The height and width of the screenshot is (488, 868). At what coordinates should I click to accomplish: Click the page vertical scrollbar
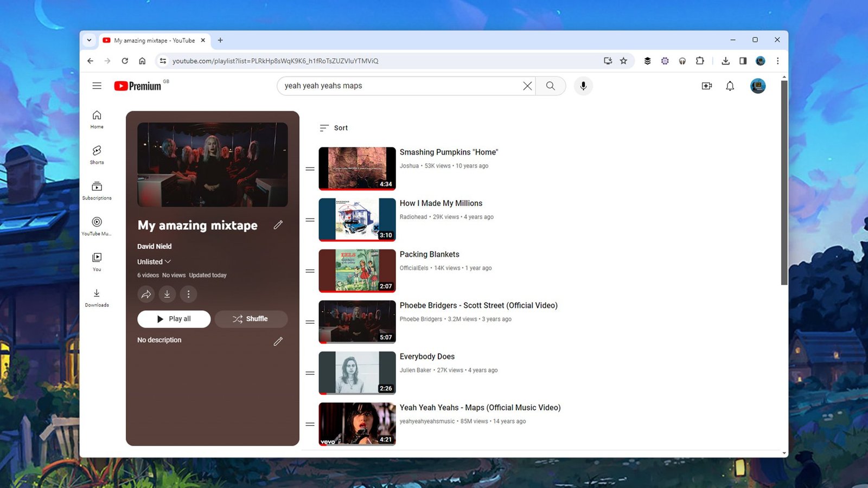click(784, 183)
